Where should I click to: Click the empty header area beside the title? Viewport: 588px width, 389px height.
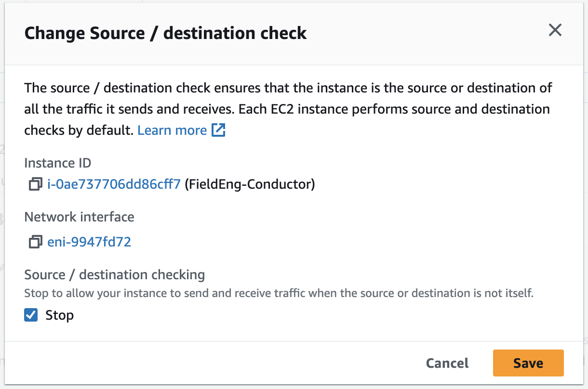tap(424, 33)
